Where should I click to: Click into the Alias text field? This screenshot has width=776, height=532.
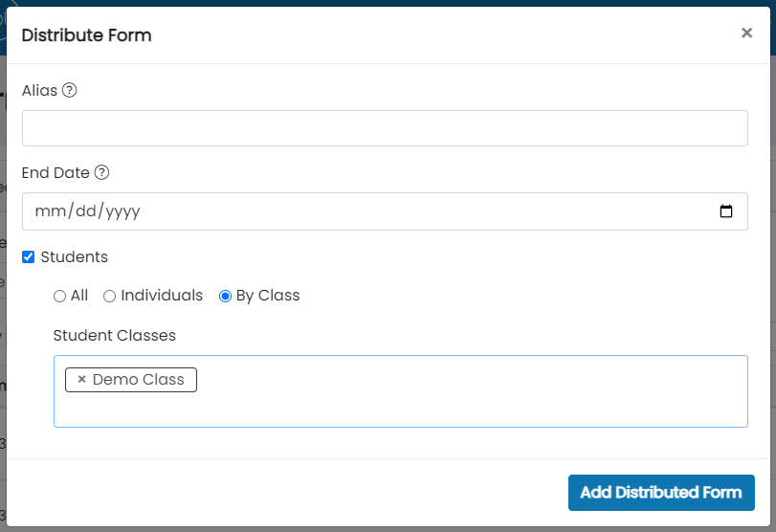(385, 128)
